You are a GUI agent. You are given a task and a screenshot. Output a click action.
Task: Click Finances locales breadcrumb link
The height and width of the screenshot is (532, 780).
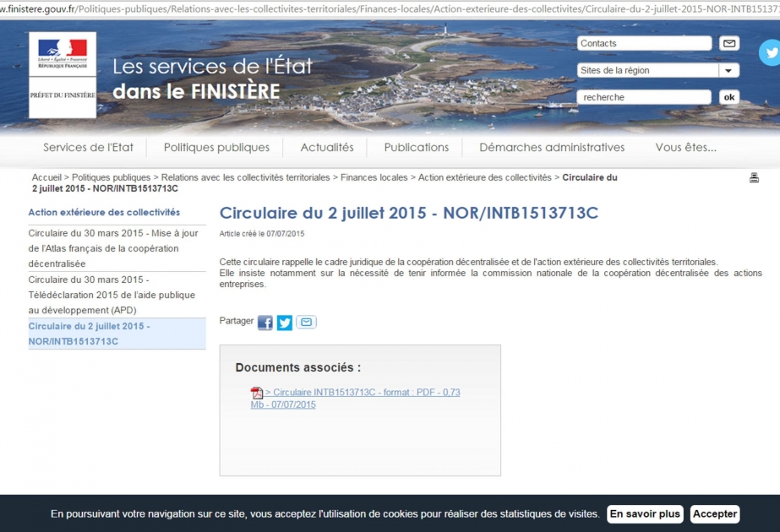[x=374, y=177]
